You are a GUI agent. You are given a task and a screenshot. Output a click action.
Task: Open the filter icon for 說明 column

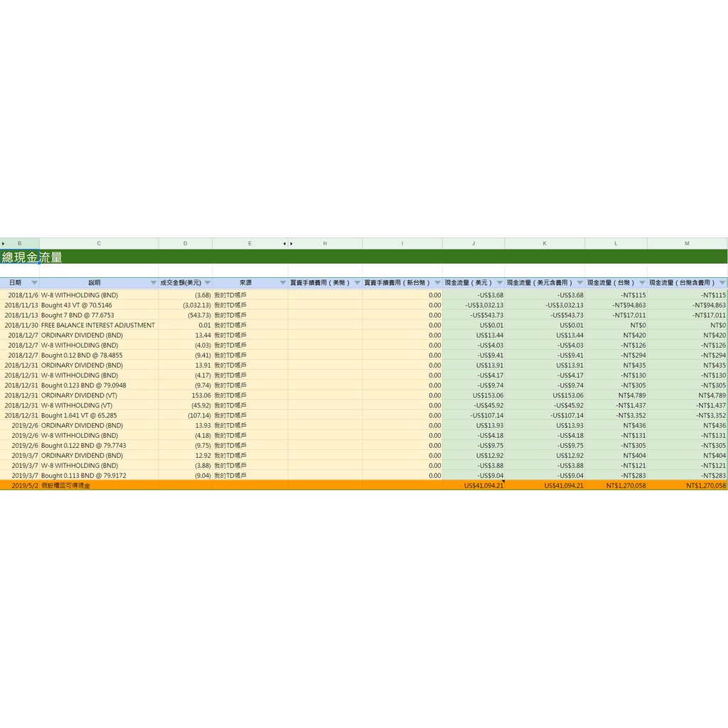click(153, 283)
